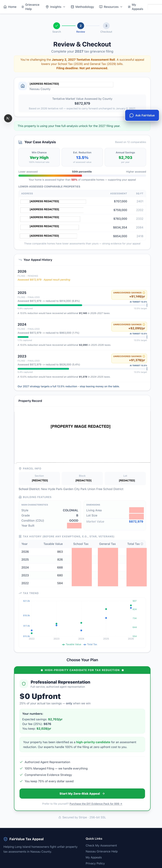Click the black N dev indicator icon

pyautogui.click(x=8, y=118)
